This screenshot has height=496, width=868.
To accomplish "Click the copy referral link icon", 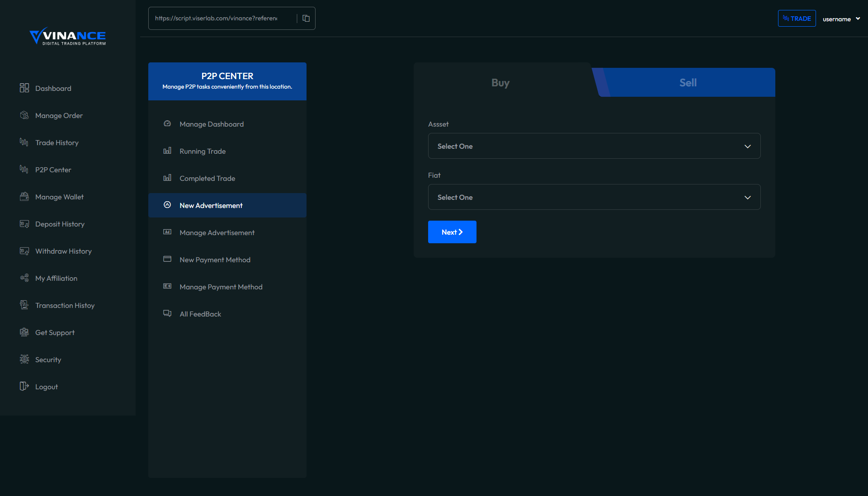I will click(x=306, y=19).
